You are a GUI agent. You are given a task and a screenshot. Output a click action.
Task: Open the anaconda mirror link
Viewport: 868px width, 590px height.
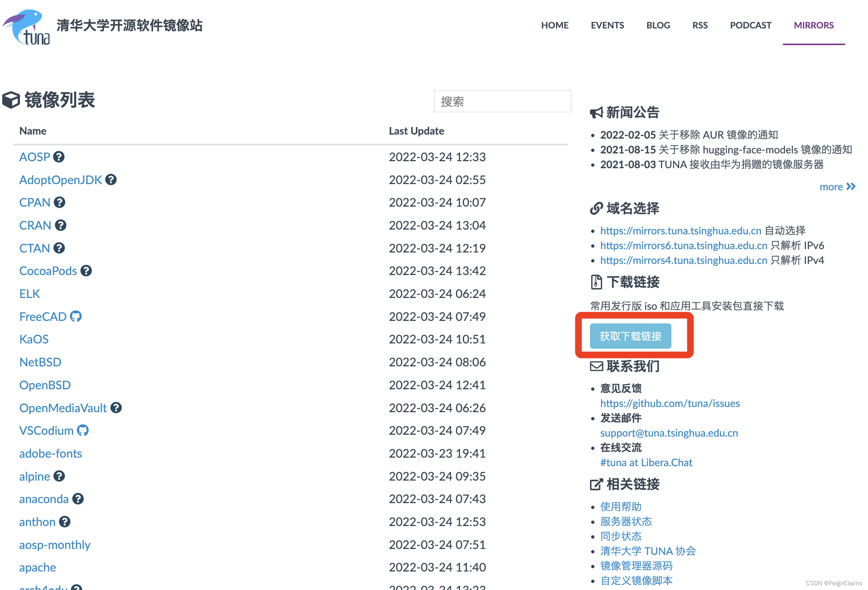point(44,499)
